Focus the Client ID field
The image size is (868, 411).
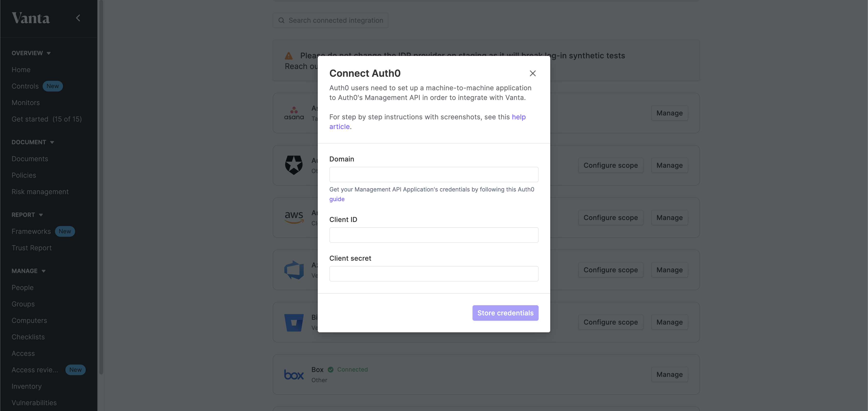[434, 235]
